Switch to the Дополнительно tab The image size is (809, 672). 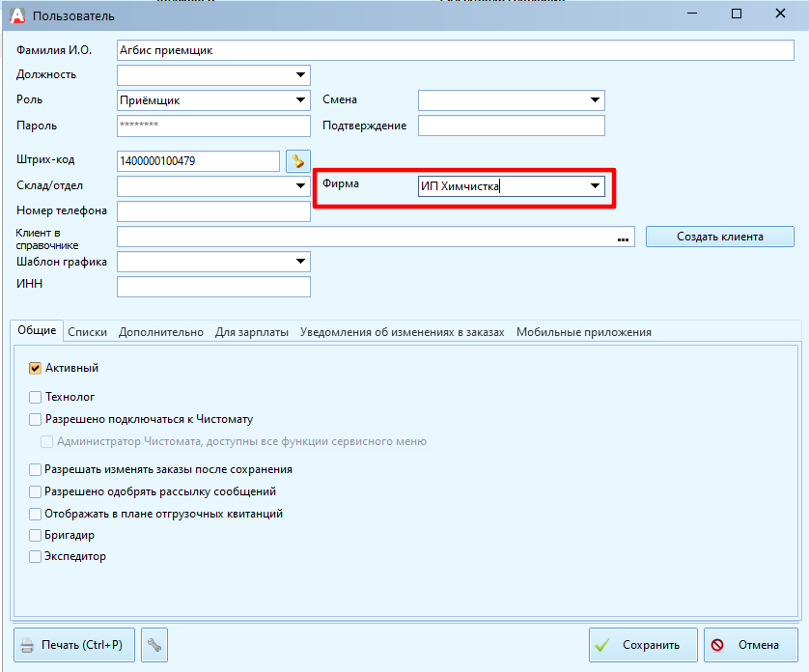point(161,332)
